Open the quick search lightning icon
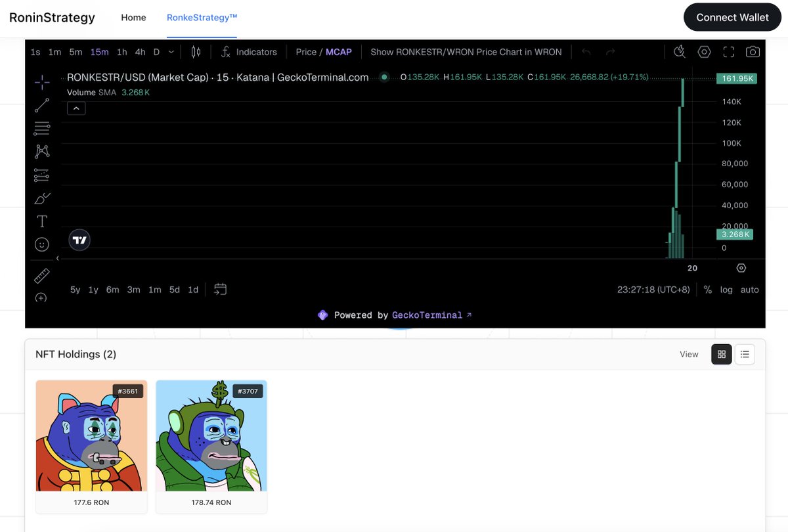Viewport: 788px width, 532px height. pyautogui.click(x=680, y=52)
